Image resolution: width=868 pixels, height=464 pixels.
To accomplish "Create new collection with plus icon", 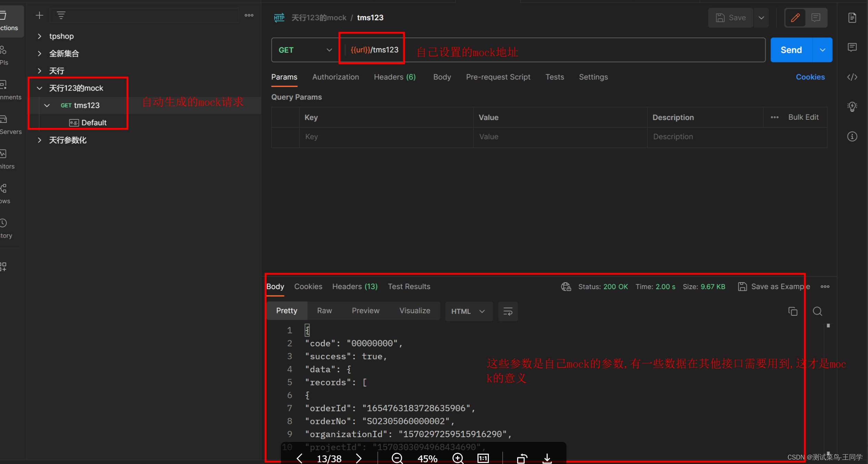I will 39,15.
